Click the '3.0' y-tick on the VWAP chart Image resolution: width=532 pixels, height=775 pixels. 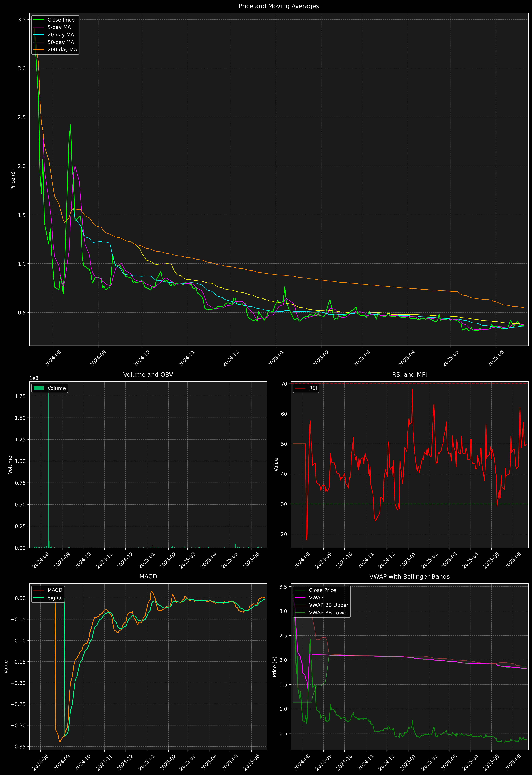pos(283,611)
